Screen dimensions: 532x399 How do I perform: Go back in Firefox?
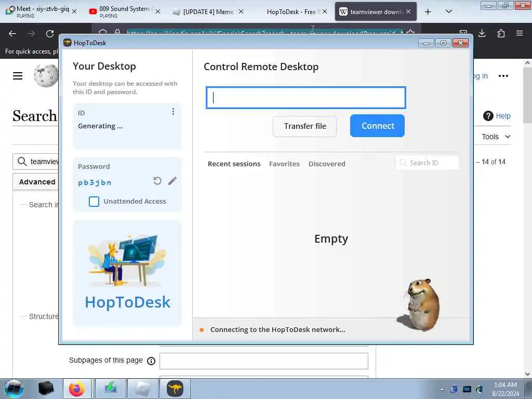coord(12,34)
